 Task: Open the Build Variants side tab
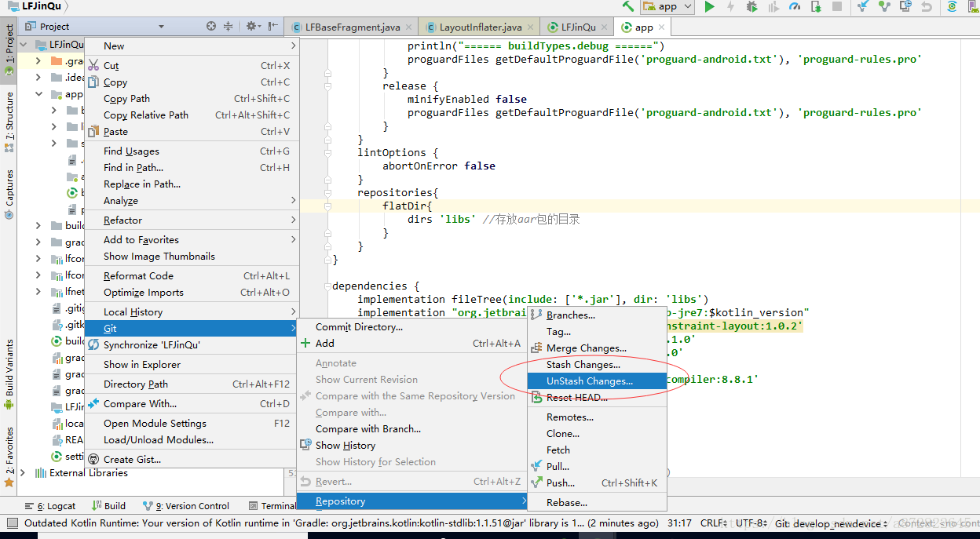click(9, 375)
